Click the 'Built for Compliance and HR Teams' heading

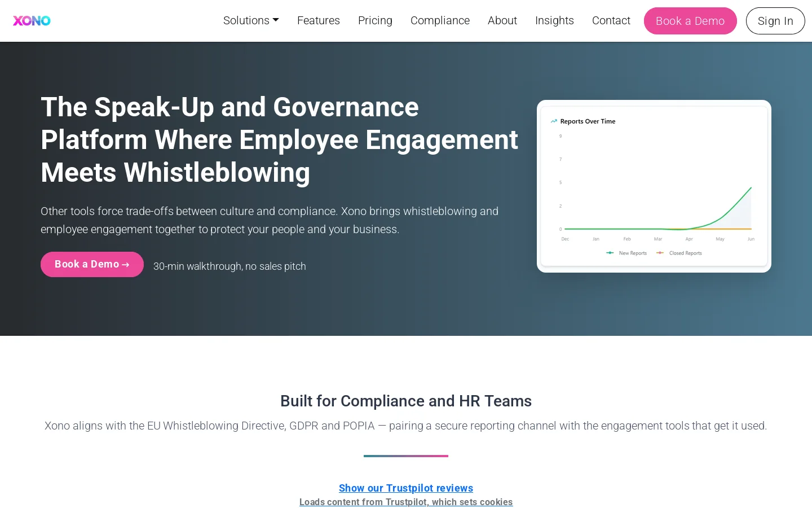(406, 401)
